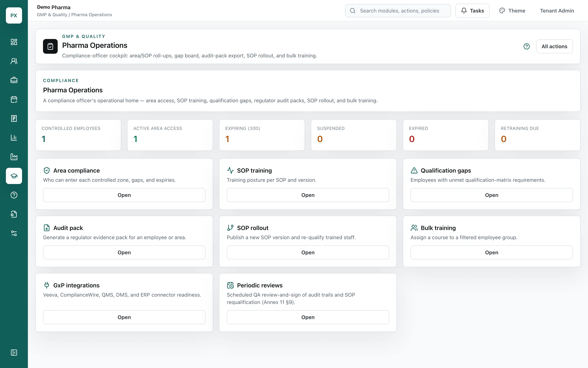Open the calendar check icon in sidebar
Image resolution: width=588 pixels, height=368 pixels.
(14, 99)
